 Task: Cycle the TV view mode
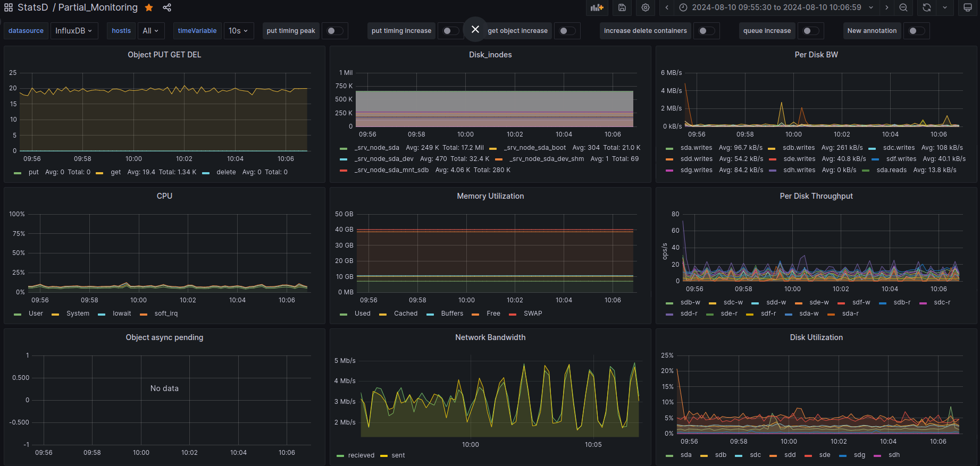tap(968, 7)
